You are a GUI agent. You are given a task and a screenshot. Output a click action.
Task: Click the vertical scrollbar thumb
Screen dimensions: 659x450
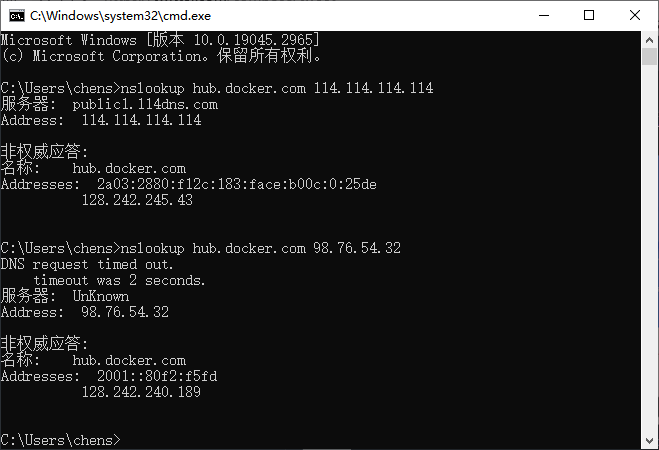[x=649, y=56]
